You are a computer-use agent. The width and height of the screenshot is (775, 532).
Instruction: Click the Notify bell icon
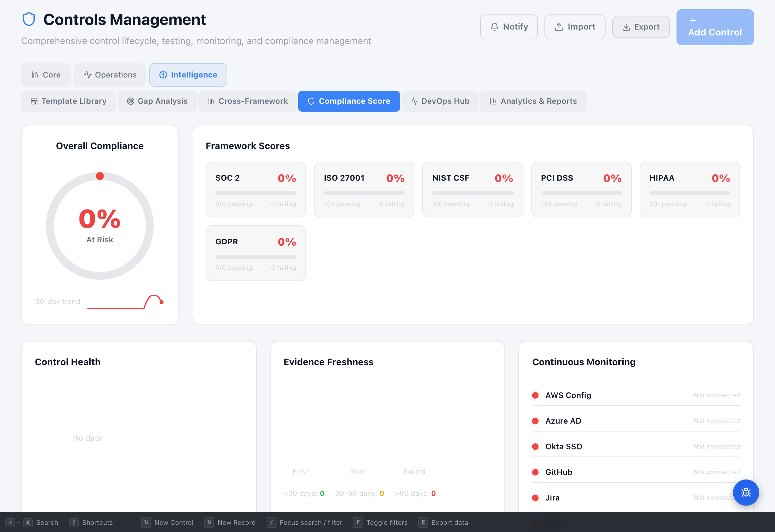point(495,27)
